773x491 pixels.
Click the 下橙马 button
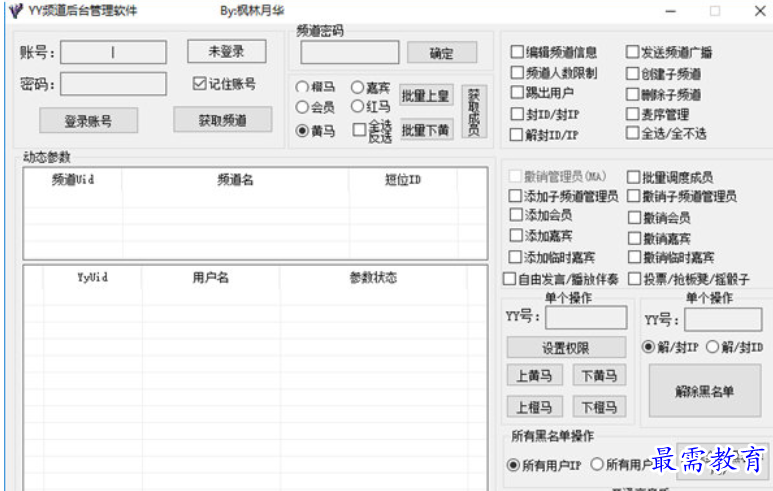(x=599, y=407)
